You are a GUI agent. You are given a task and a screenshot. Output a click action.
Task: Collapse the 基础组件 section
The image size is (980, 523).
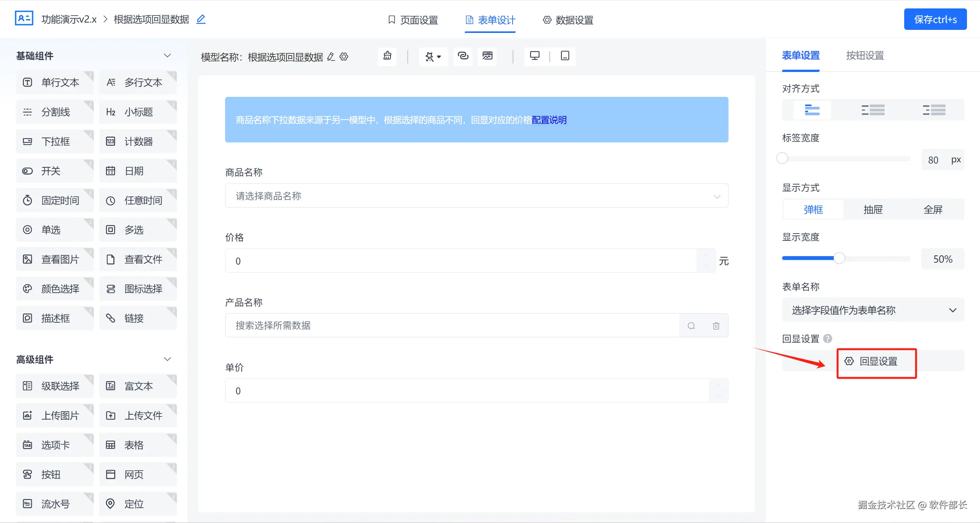click(x=167, y=56)
